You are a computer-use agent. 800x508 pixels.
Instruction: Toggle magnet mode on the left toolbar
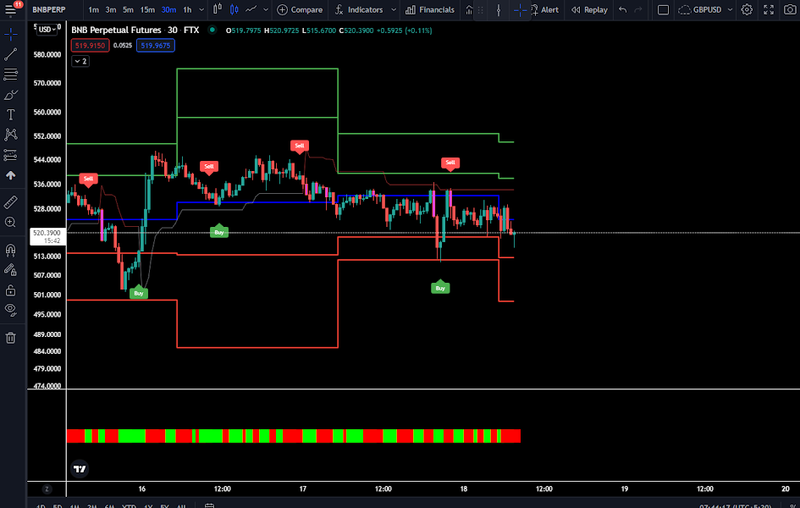click(x=11, y=250)
